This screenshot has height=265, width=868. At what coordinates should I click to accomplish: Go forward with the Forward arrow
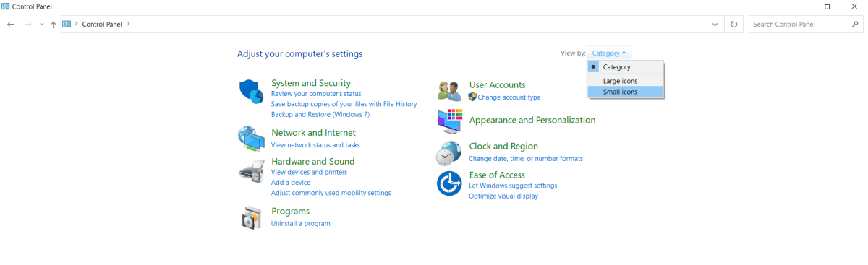[x=27, y=24]
